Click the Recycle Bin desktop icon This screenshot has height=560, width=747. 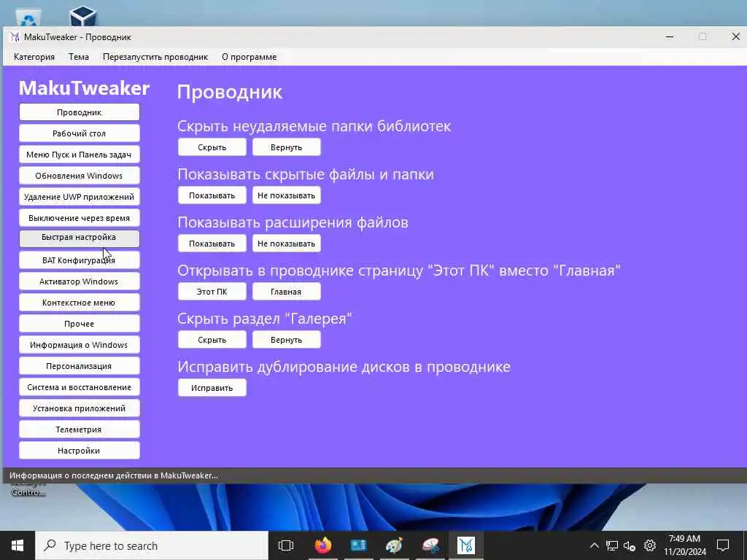pos(28,17)
